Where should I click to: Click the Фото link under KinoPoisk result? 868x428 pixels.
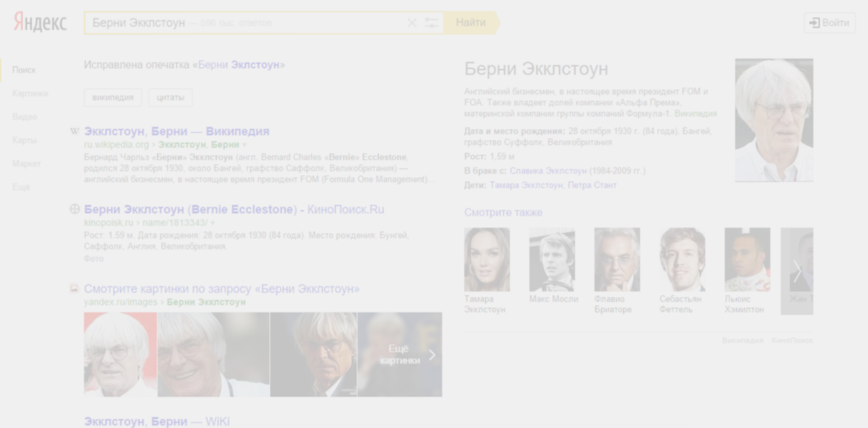[x=93, y=259]
